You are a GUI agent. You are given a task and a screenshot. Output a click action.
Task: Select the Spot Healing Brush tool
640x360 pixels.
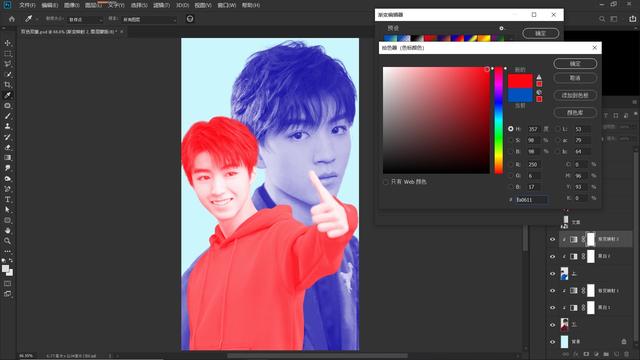coord(7,105)
